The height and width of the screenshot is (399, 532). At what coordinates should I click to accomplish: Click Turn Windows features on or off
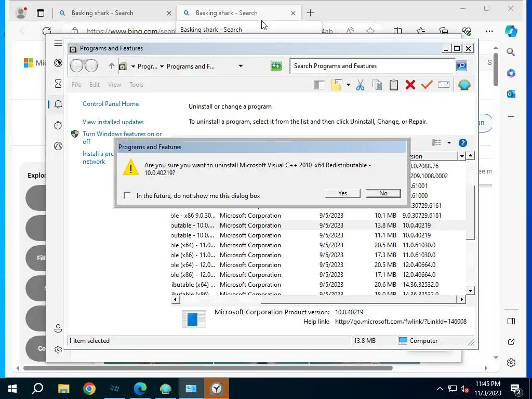point(122,138)
